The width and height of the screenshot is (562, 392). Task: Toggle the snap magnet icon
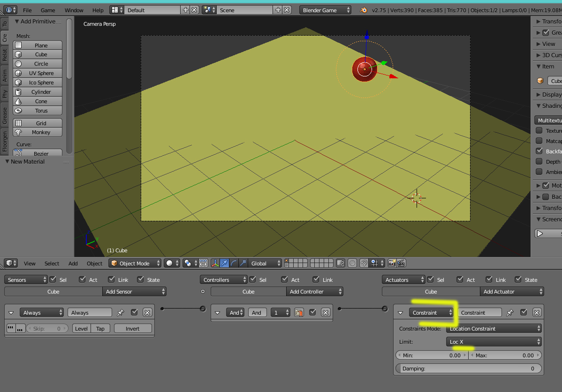click(364, 264)
